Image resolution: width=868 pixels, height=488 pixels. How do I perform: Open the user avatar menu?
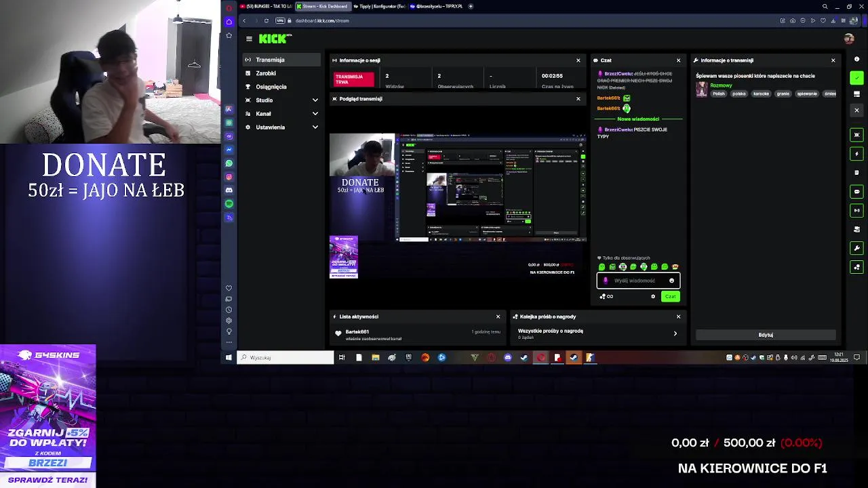click(x=848, y=39)
